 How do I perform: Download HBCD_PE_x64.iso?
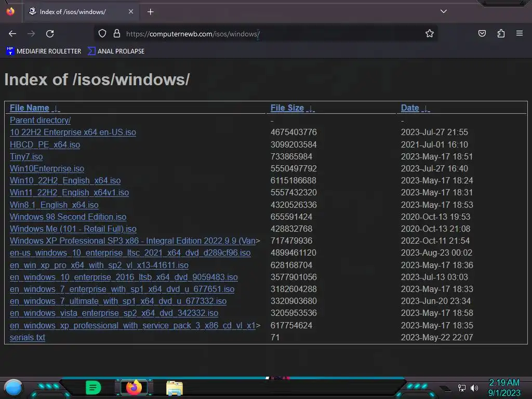[45, 145]
